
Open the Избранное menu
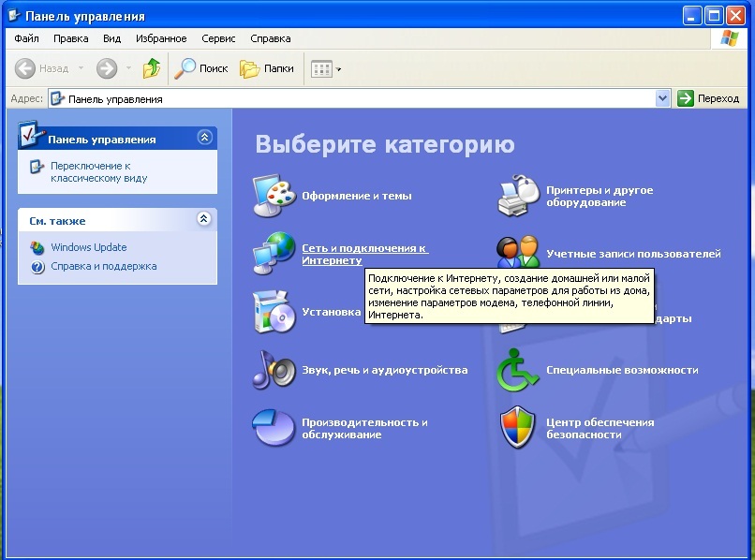tap(161, 38)
